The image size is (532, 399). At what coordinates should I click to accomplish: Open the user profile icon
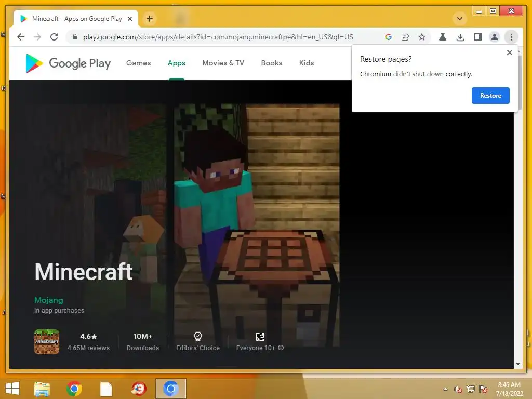495,37
